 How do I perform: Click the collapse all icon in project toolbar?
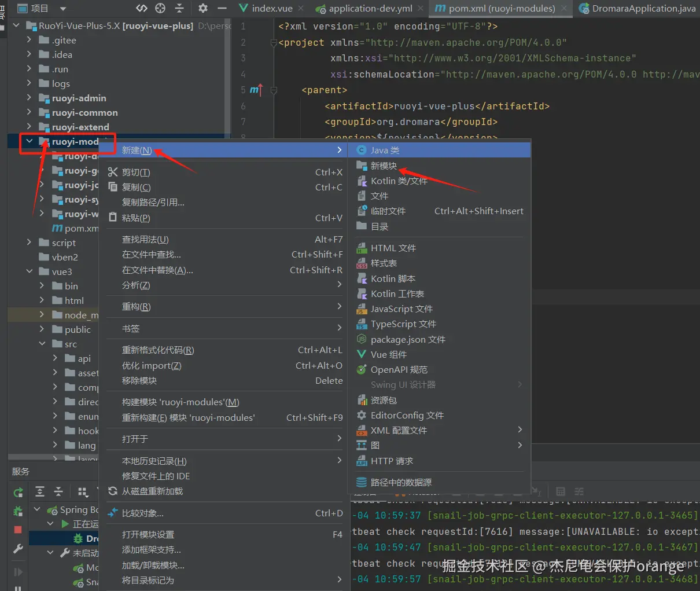pos(179,8)
